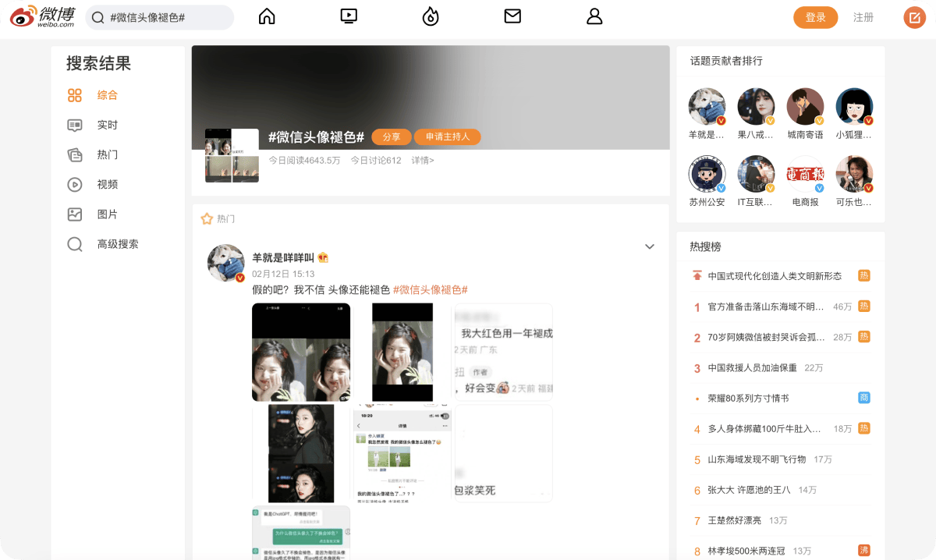Open hot search 荣耀80系列方寸情书

click(748, 398)
